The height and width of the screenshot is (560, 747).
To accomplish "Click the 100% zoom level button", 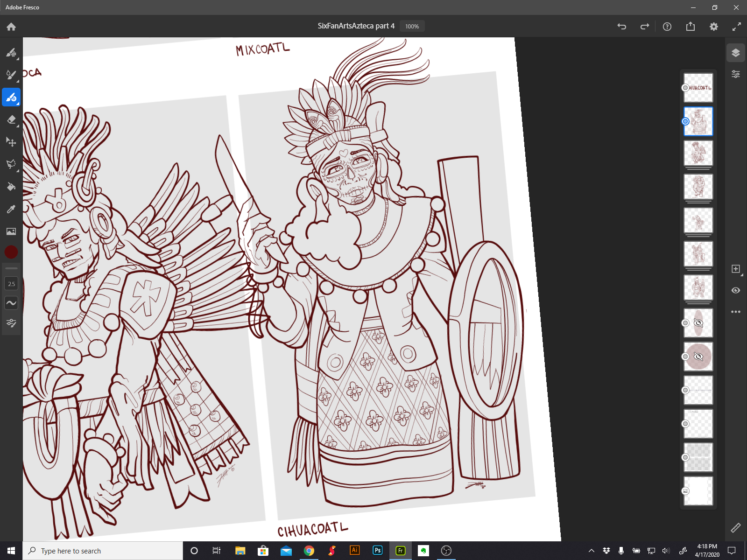I will (412, 26).
